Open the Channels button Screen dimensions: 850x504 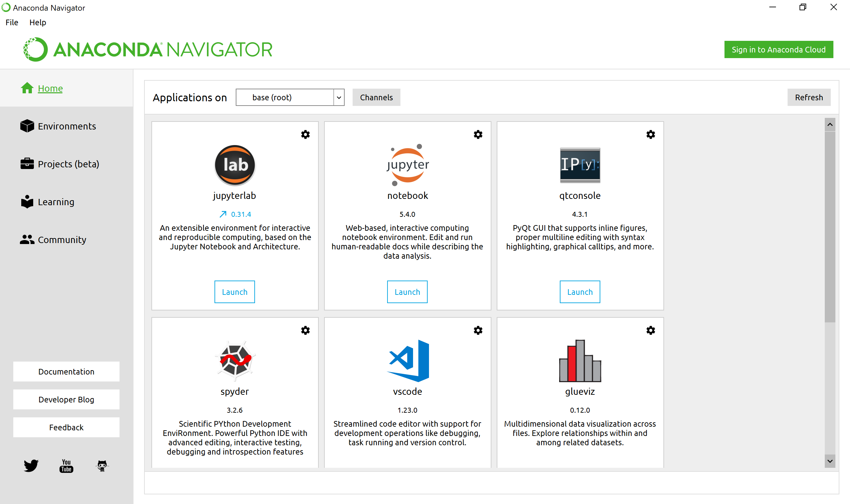[376, 98]
